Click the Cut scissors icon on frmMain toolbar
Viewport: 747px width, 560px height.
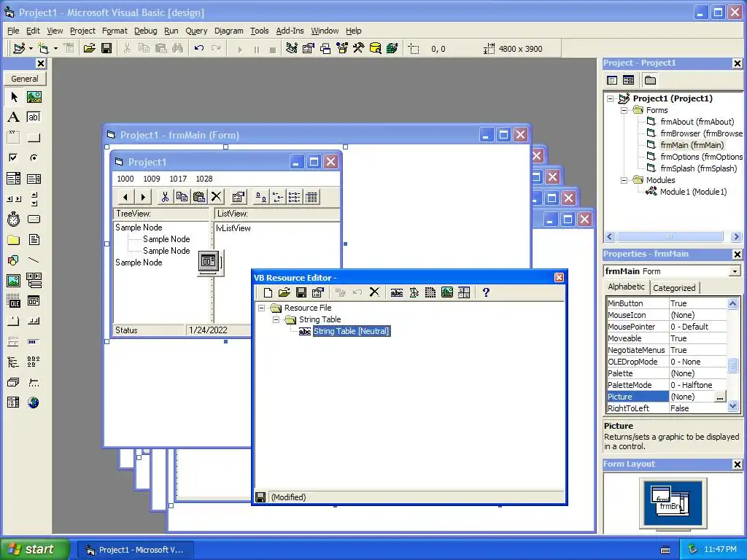pyautogui.click(x=165, y=197)
